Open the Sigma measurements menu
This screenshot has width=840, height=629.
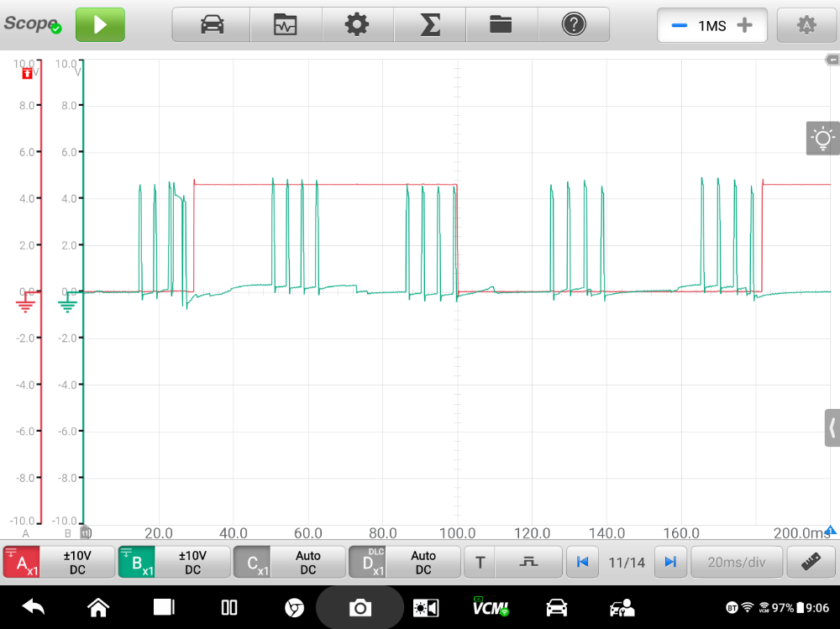(430, 25)
